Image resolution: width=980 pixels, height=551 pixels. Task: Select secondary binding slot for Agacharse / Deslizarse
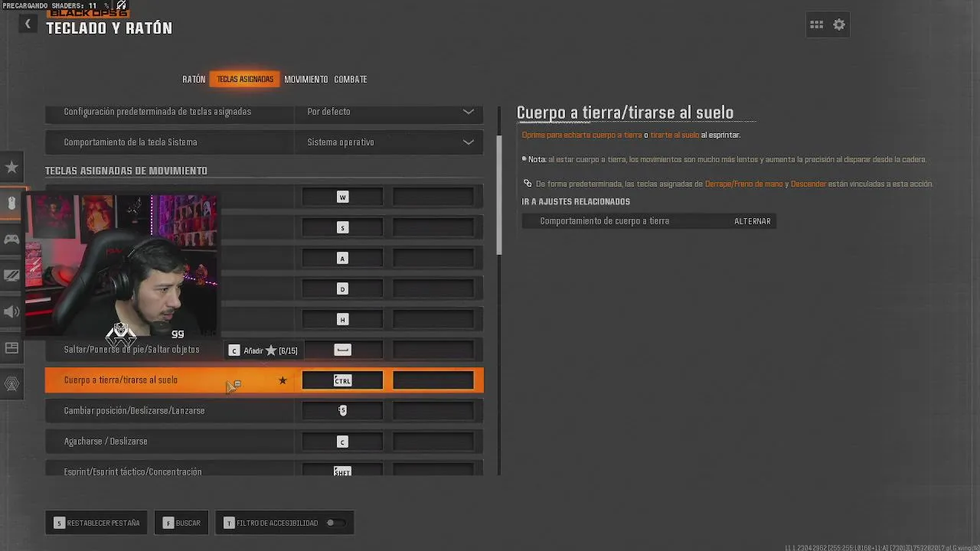click(x=433, y=442)
